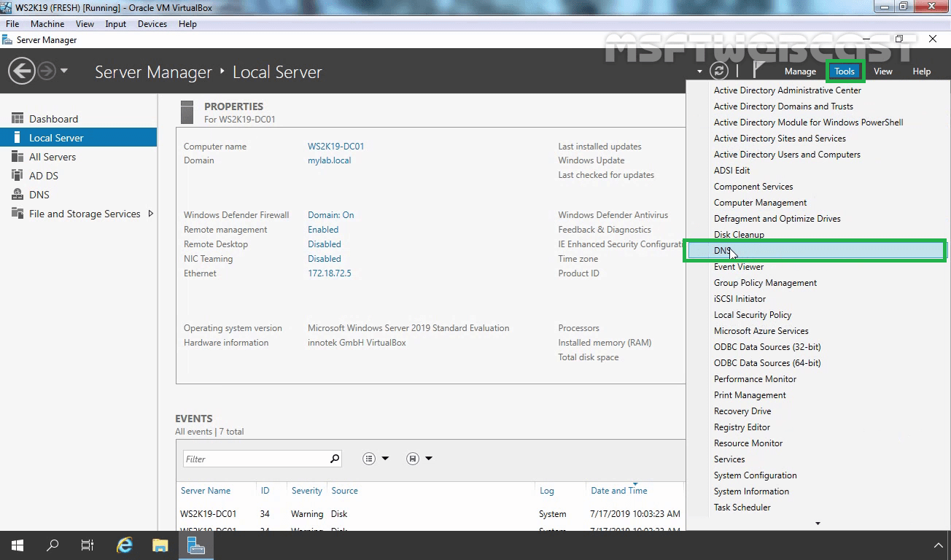Screen dimensions: 951x560
Task: Select DNS in Tools menu
Action: (816, 251)
